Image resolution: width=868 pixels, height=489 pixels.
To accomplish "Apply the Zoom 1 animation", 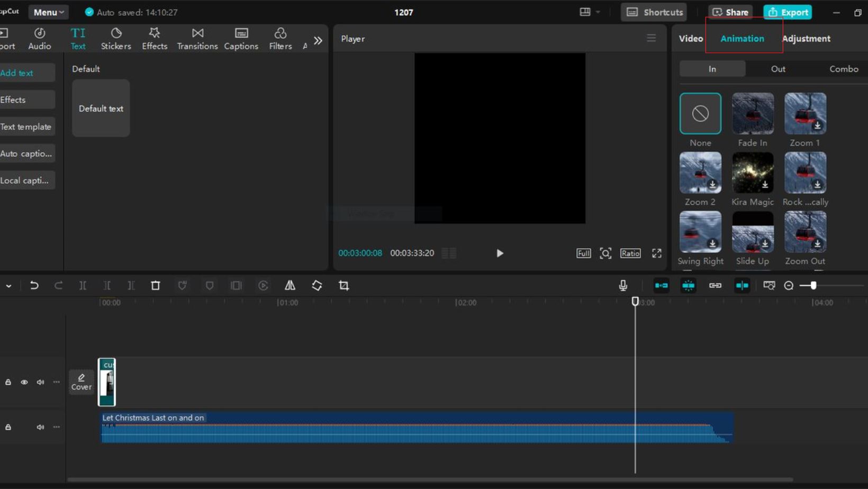I will point(805,113).
